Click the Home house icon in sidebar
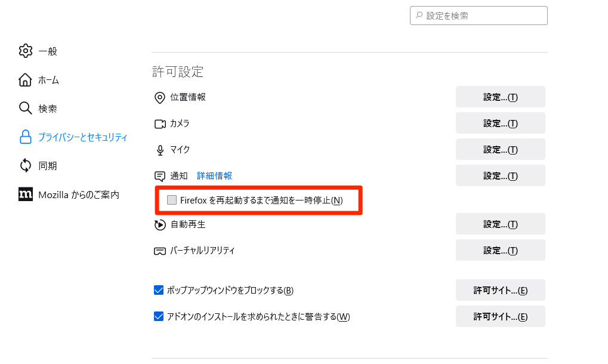The width and height of the screenshot is (608, 364). [x=26, y=80]
